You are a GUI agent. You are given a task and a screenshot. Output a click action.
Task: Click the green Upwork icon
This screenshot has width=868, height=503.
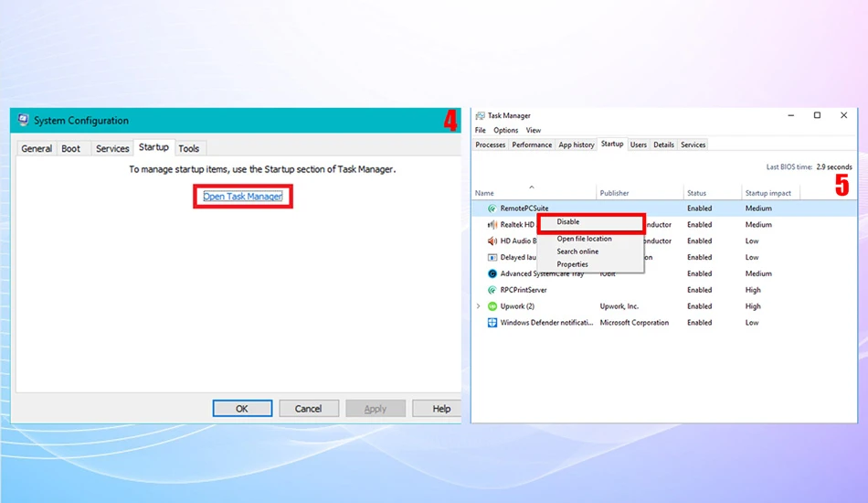click(x=492, y=306)
